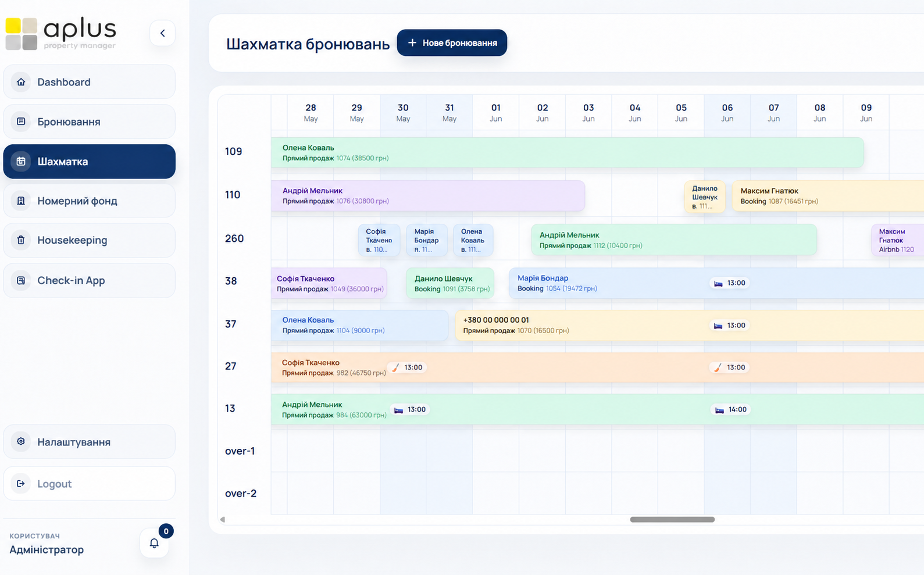The width and height of the screenshot is (924, 575).
Task: Open Олена Коваль booking 1074 in room 109
Action: click(x=568, y=153)
